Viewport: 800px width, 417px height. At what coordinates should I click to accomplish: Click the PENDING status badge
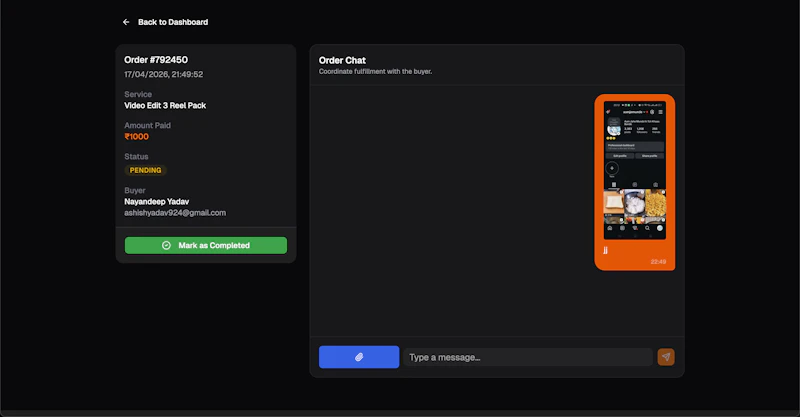pyautogui.click(x=145, y=170)
